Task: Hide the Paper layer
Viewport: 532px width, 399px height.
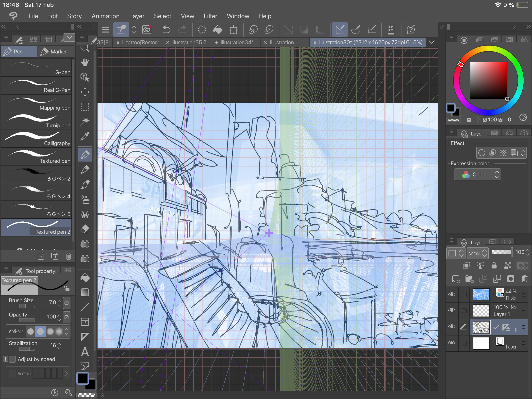Action: tap(452, 343)
